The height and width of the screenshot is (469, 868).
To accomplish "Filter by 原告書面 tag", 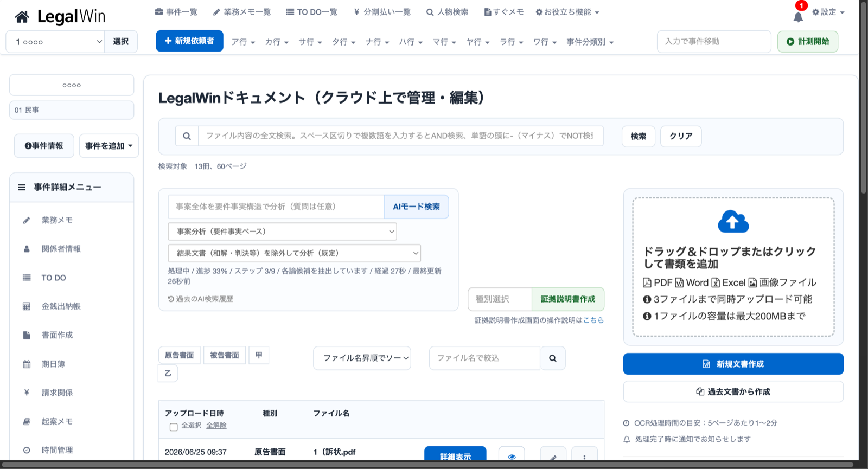I will (x=180, y=355).
